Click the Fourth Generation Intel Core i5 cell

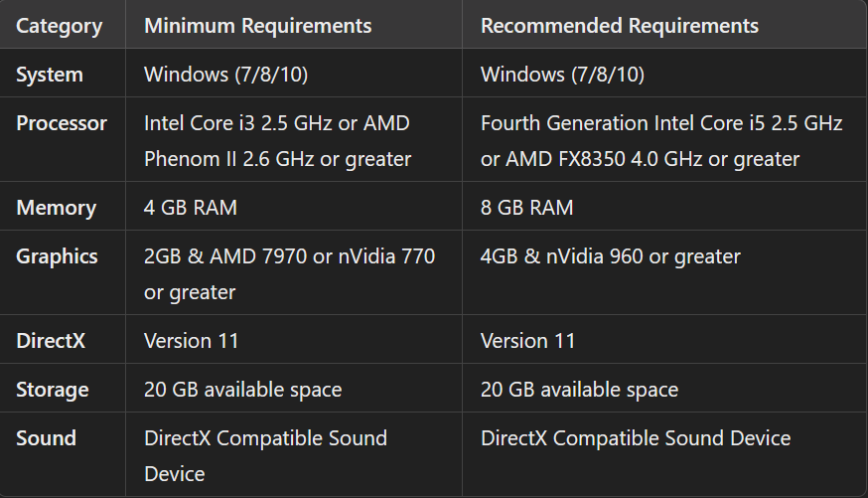click(x=661, y=141)
